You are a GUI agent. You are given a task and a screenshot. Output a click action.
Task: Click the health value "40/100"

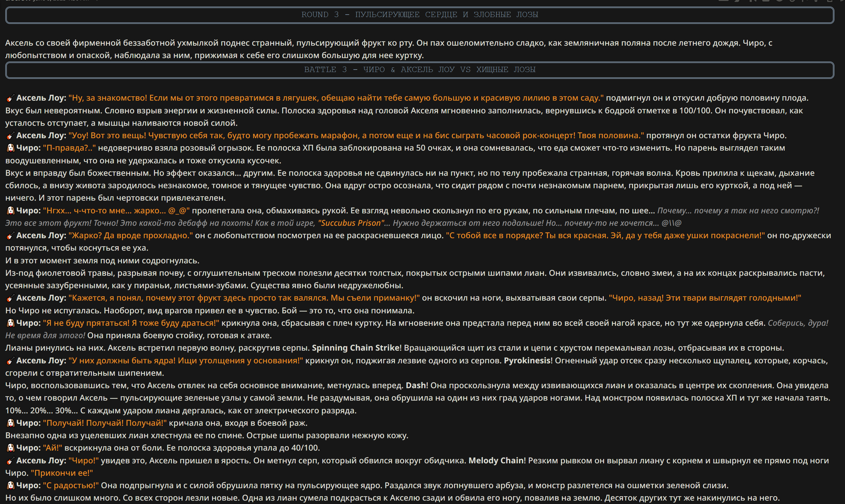[x=305, y=448]
